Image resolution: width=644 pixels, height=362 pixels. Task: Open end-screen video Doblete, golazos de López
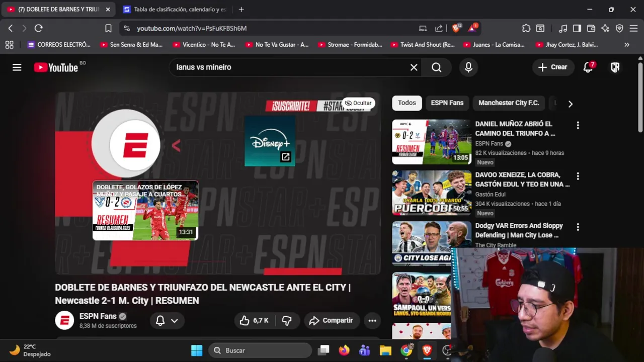(x=145, y=210)
